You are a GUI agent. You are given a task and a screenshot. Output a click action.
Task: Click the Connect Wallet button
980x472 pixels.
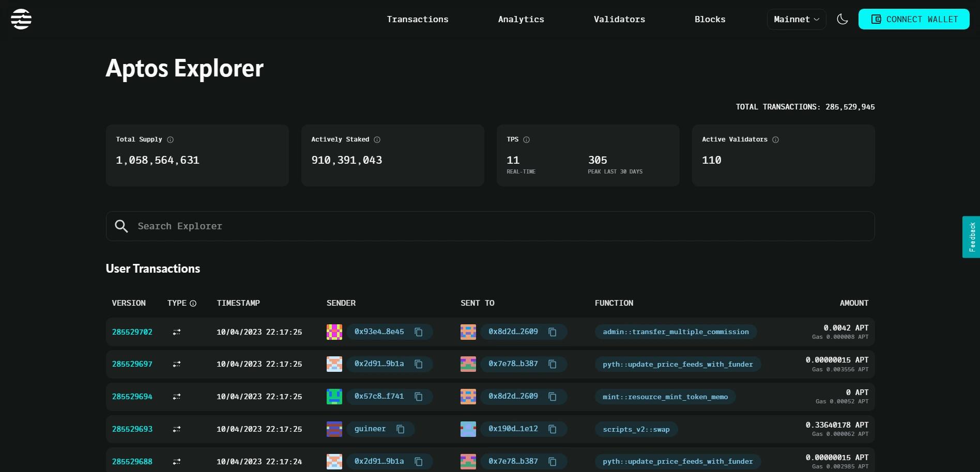pyautogui.click(x=914, y=19)
